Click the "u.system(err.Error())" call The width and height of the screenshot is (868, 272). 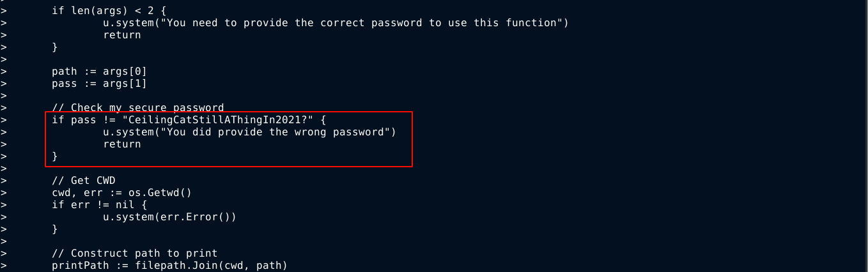pyautogui.click(x=169, y=217)
